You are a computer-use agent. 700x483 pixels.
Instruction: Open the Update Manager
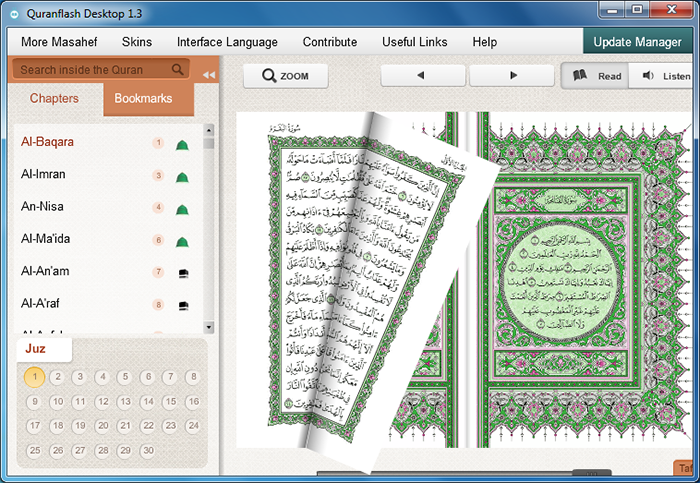[640, 42]
